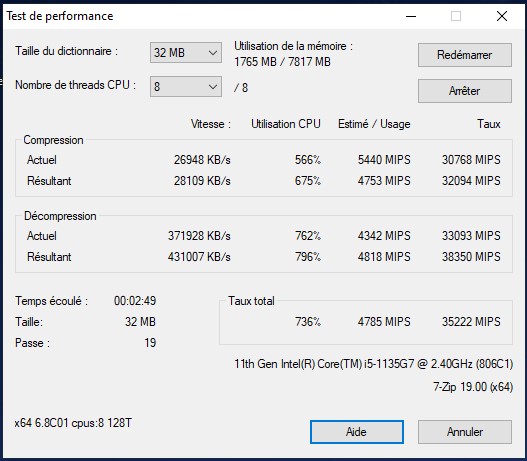The image size is (527, 461).
Task: Click the Redémarrer button
Action: click(465, 55)
